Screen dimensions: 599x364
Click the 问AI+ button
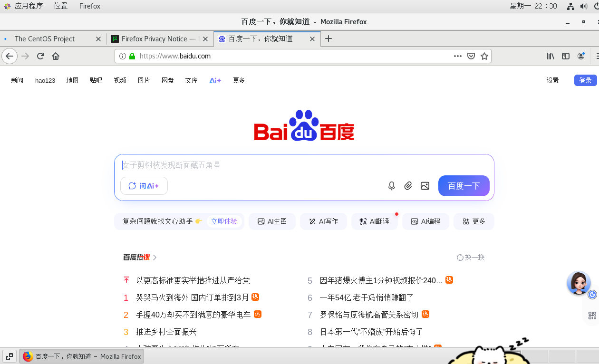tap(144, 186)
